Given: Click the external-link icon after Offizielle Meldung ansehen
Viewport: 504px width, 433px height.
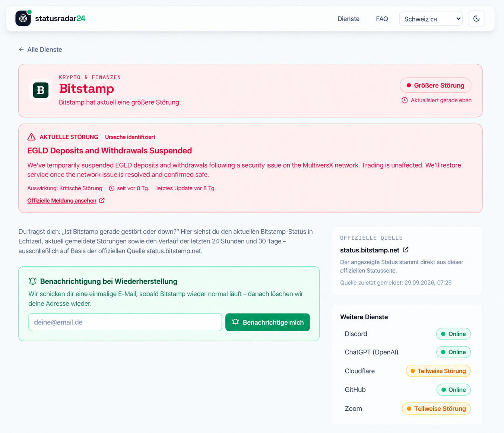Looking at the screenshot, I should pos(102,200).
